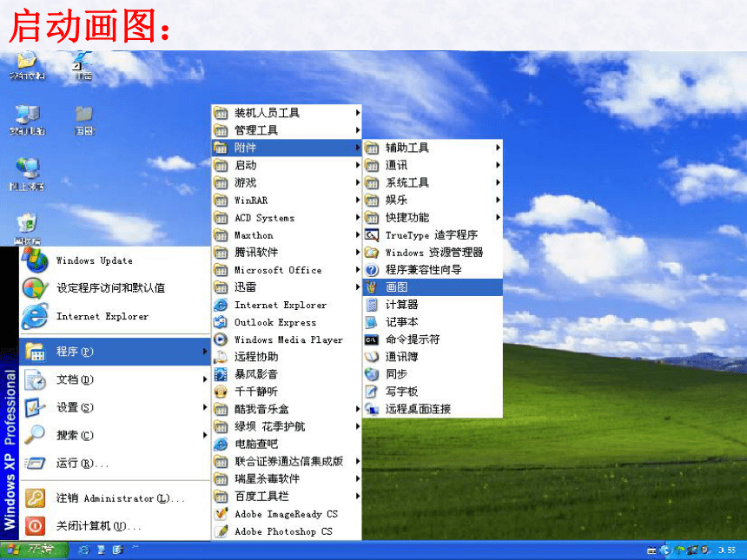The image size is (747, 560).
Task: Open 计算器 calculator entry
Action: click(433, 305)
